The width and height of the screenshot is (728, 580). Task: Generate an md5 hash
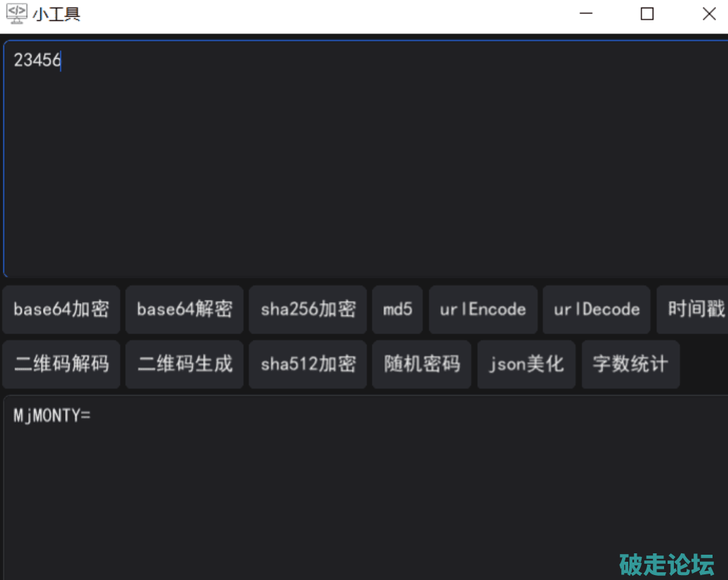(x=397, y=310)
